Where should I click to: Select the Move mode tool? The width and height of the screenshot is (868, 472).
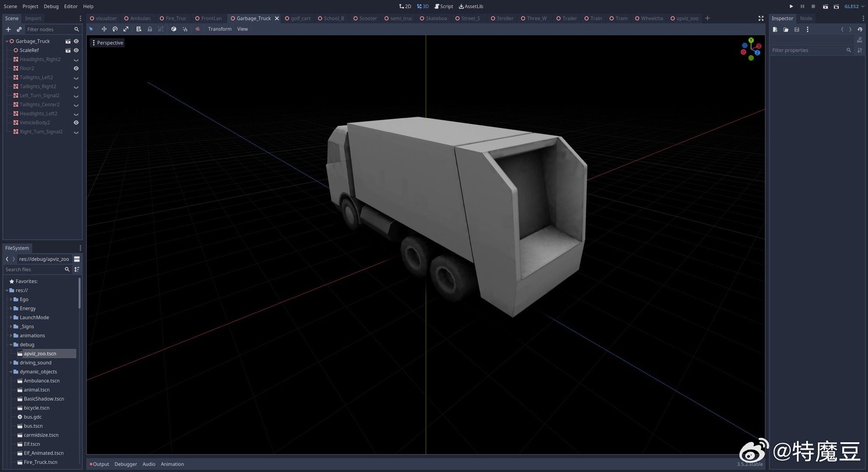[x=104, y=29]
